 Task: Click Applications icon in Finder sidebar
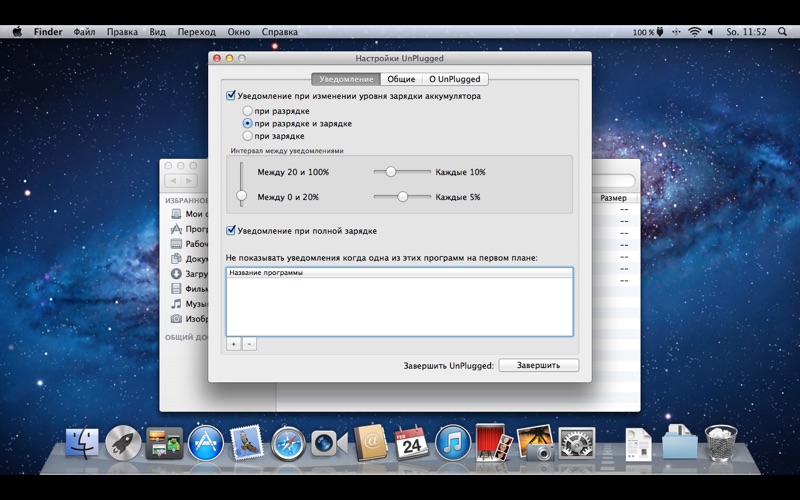coord(176,229)
